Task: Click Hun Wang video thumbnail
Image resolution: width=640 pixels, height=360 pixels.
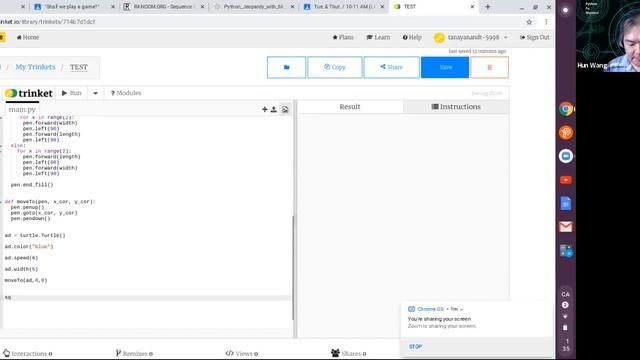Action: coord(608,36)
